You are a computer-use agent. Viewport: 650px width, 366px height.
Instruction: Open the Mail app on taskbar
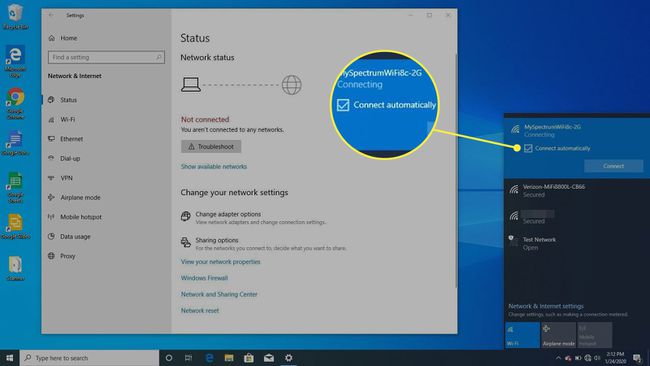[269, 358]
